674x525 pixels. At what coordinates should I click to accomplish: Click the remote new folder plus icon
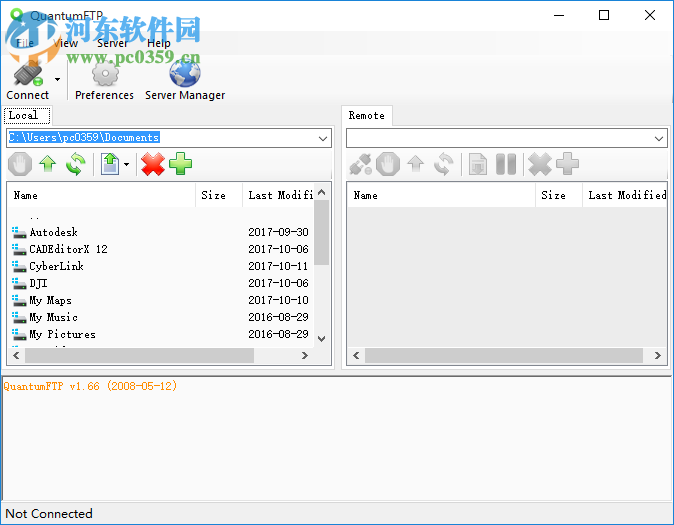click(x=567, y=164)
